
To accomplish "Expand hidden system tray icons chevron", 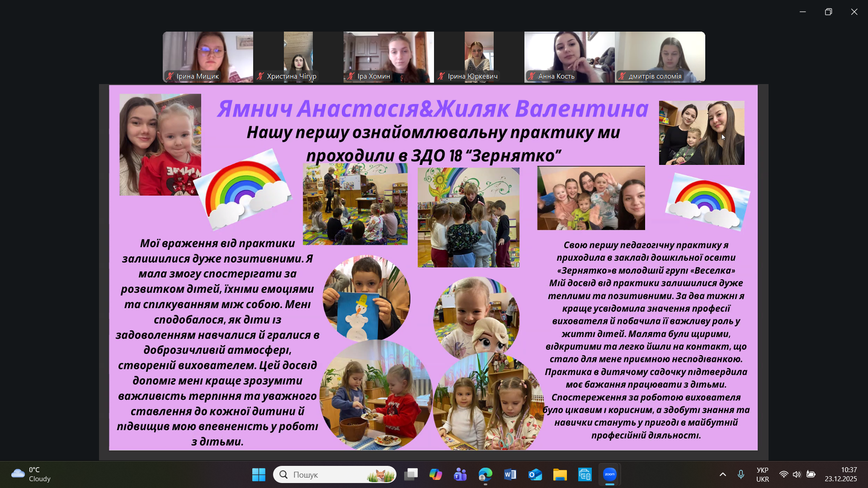I will tap(722, 474).
